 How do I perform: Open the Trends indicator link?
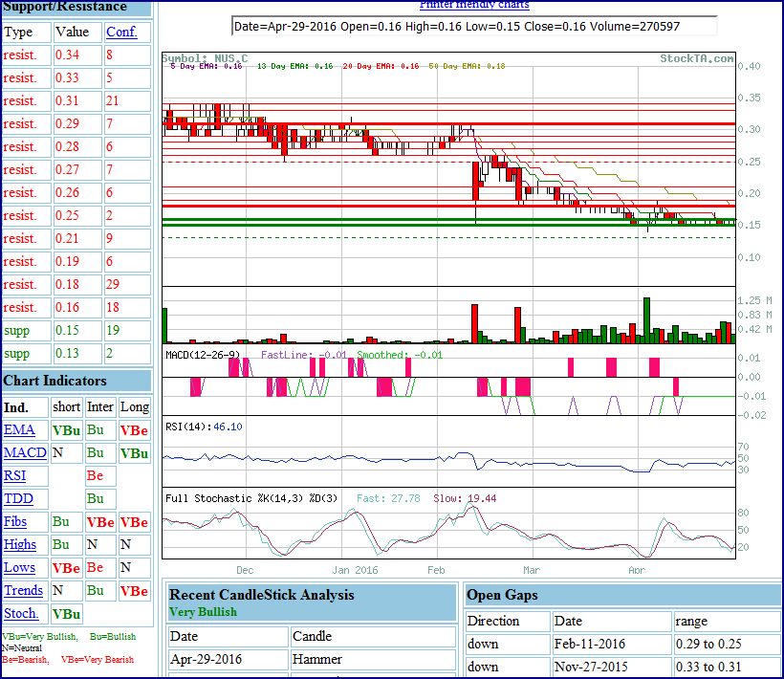(23, 591)
